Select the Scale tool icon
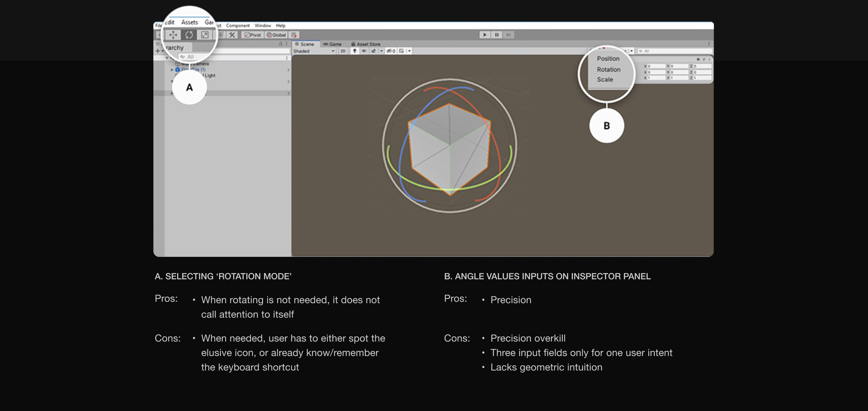The height and width of the screenshot is (411, 868). pos(205,35)
